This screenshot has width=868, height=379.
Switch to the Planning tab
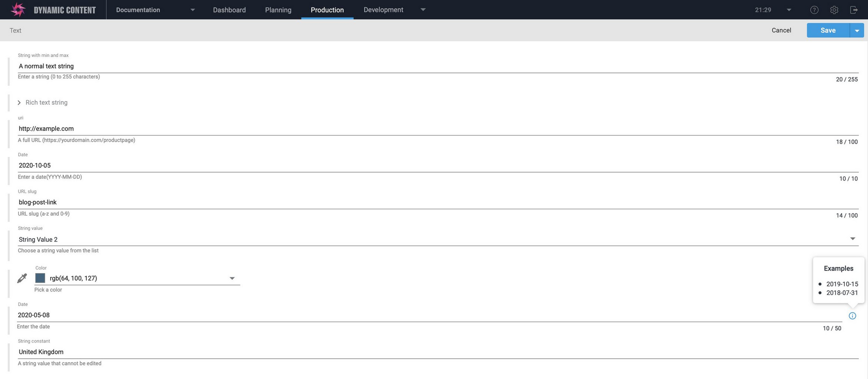tap(278, 10)
